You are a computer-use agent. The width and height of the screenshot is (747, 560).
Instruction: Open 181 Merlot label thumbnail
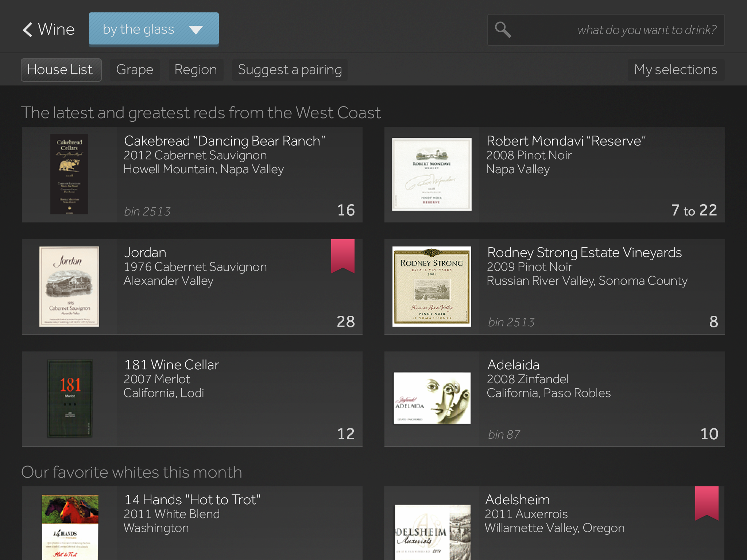[69, 399]
